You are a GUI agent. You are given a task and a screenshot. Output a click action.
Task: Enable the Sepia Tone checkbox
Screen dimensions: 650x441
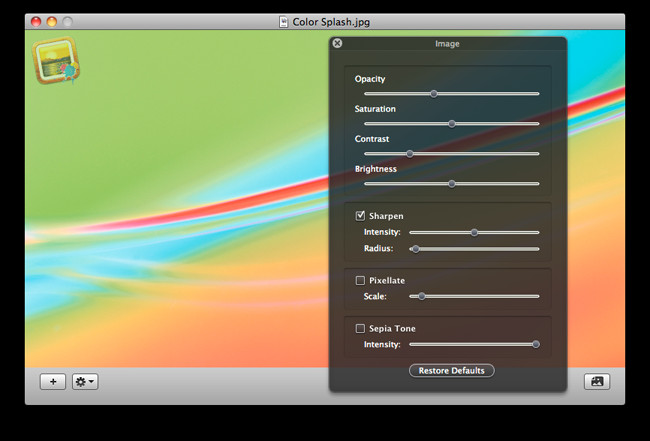[x=360, y=328]
